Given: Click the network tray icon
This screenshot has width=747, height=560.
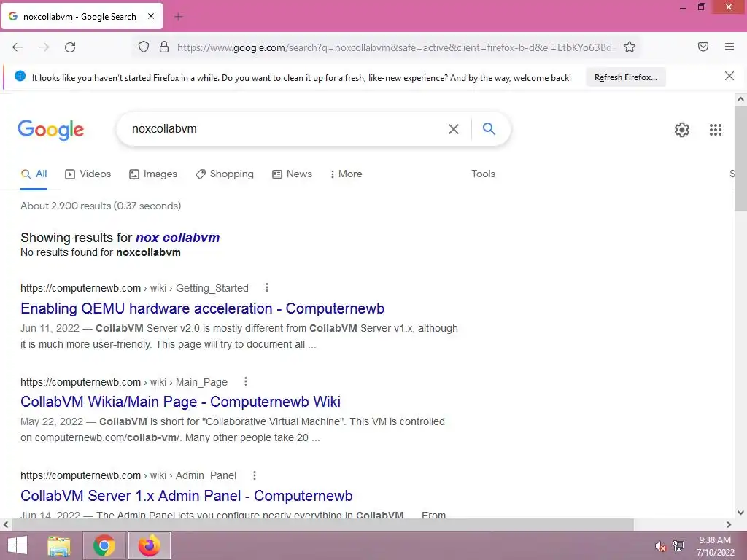Looking at the screenshot, I should 678,545.
